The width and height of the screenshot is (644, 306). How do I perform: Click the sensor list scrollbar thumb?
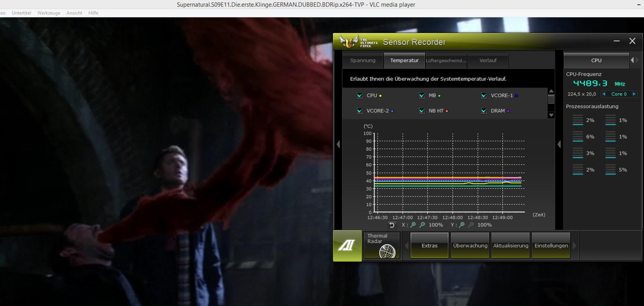coord(551,99)
